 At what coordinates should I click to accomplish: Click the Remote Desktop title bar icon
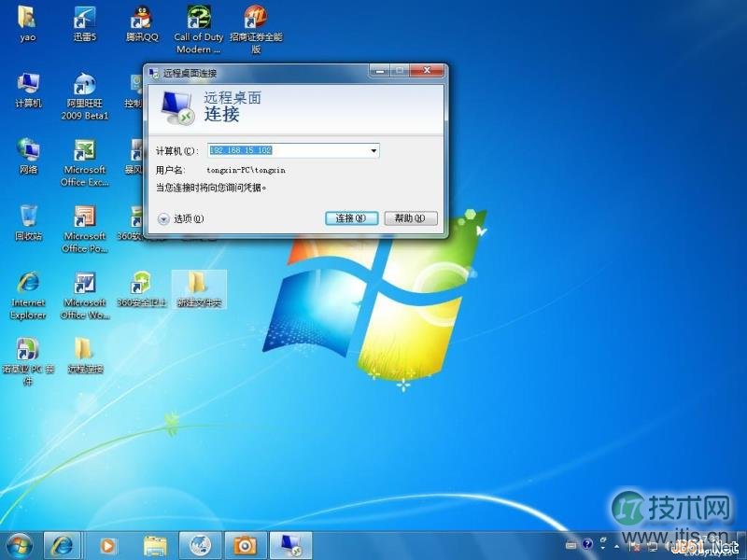point(153,73)
